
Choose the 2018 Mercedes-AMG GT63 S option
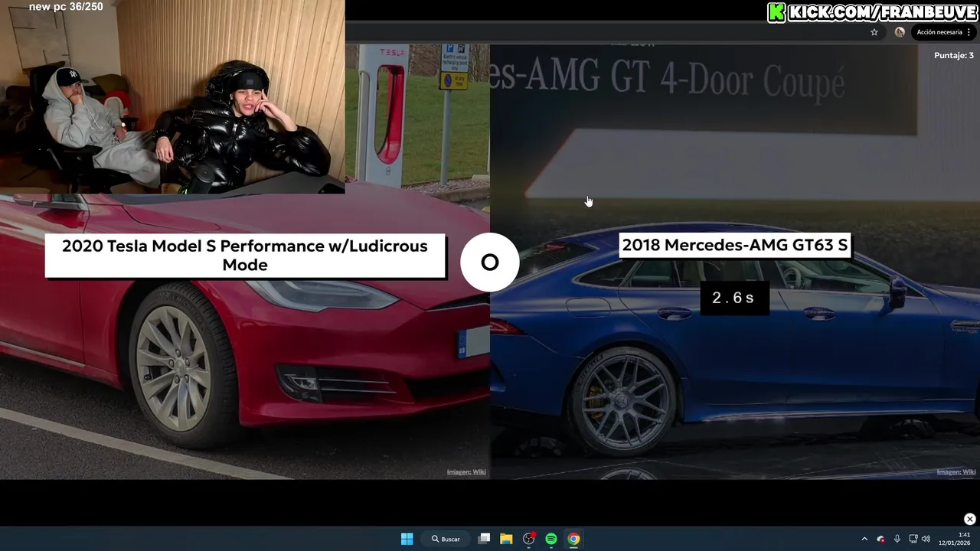pos(735,246)
